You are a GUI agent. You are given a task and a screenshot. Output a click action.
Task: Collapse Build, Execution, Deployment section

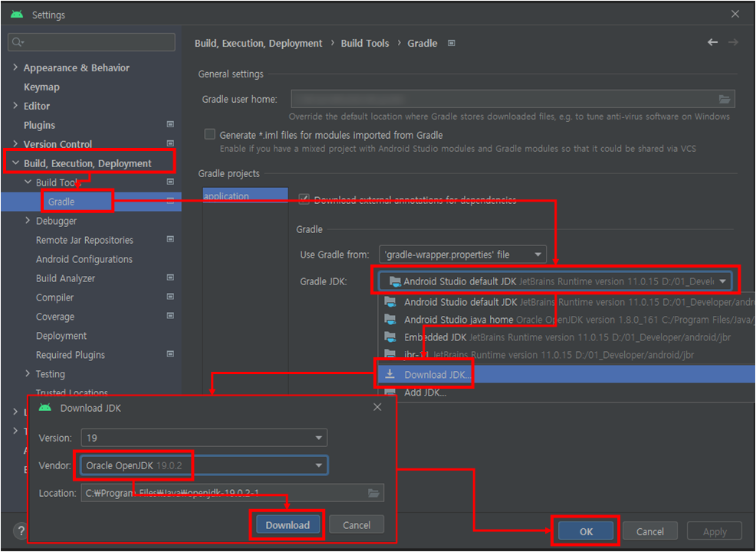tap(15, 163)
